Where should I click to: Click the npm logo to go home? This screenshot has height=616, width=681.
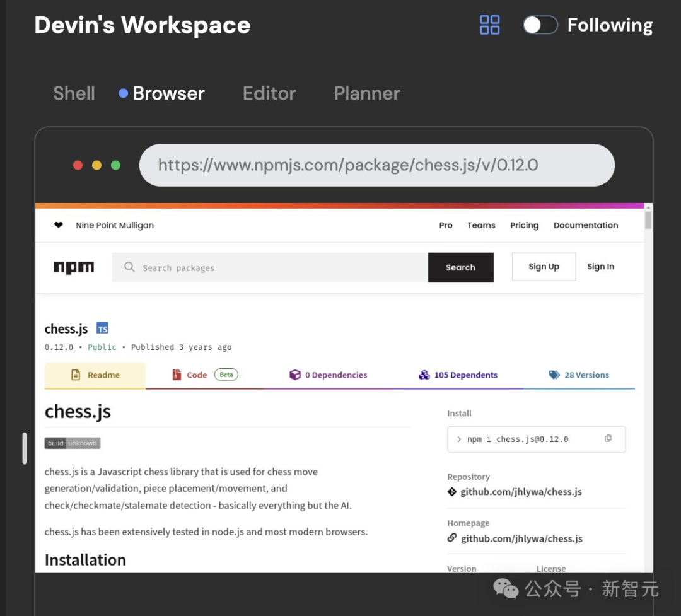(74, 267)
